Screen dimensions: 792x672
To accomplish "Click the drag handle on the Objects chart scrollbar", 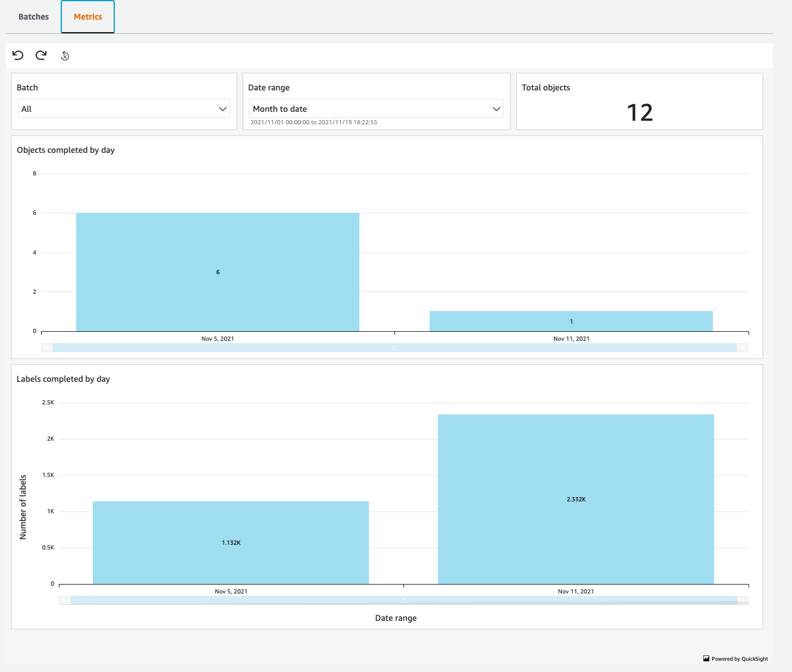I will [395, 347].
